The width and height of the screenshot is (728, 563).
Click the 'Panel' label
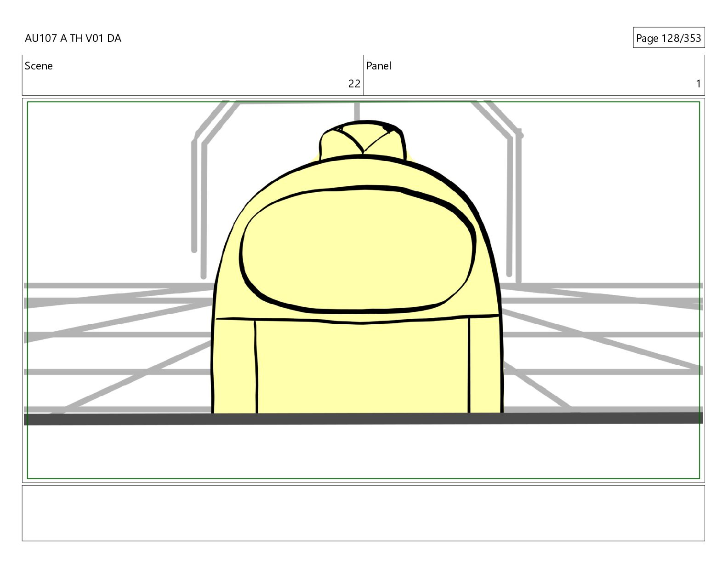[379, 66]
